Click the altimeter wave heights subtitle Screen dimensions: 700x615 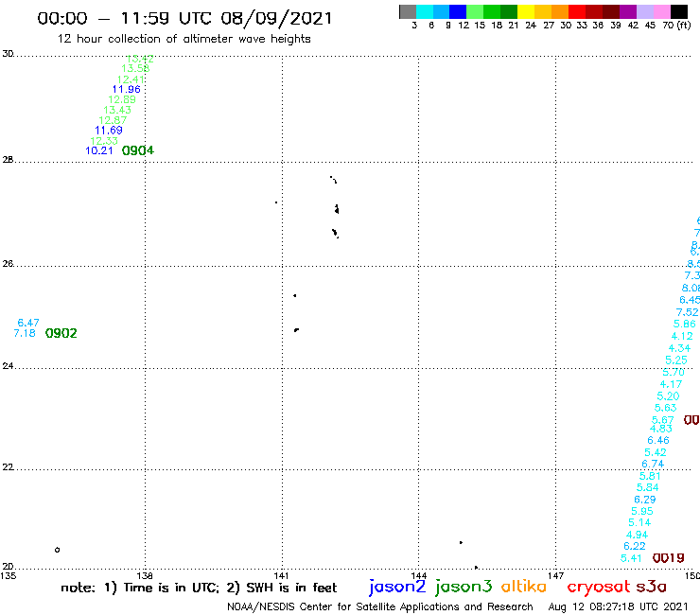tap(184, 39)
